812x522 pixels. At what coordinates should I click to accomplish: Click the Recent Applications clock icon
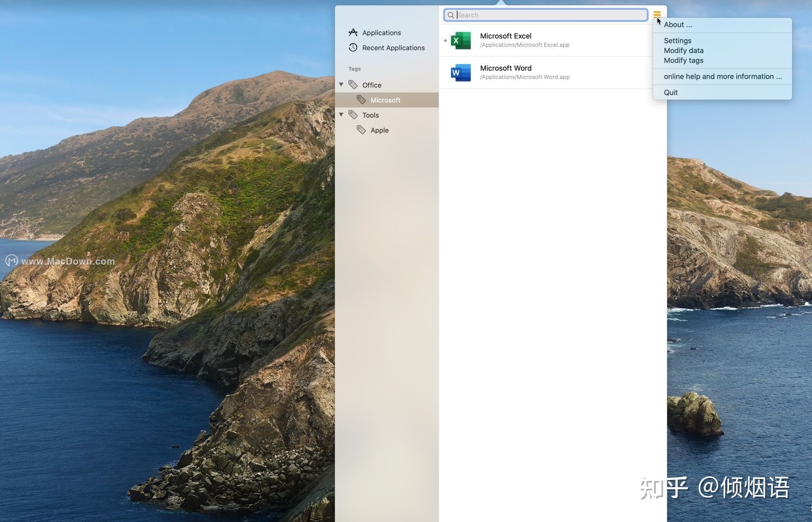pyautogui.click(x=353, y=47)
